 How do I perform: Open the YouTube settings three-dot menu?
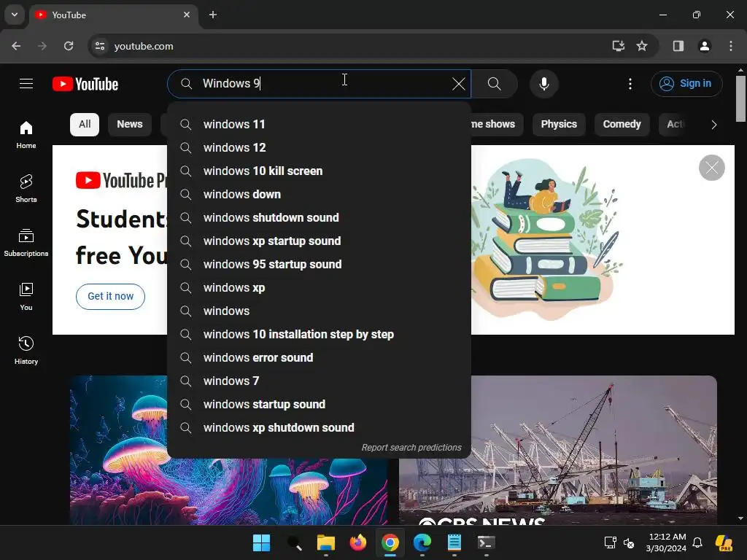click(630, 84)
